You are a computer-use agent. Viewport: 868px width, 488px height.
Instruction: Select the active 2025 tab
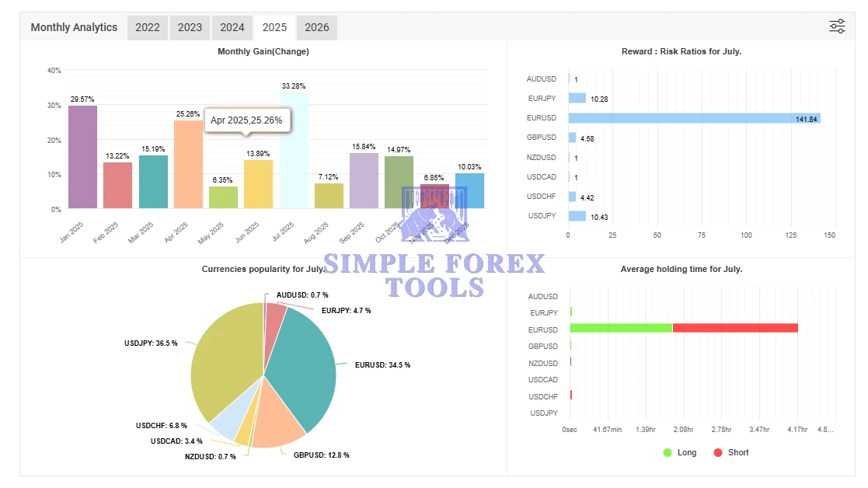pos(274,27)
